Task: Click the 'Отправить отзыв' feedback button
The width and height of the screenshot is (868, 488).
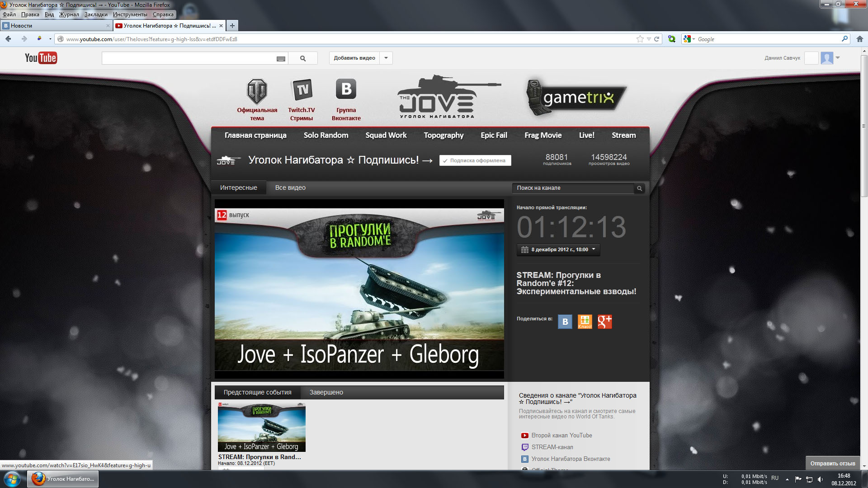Action: [x=832, y=463]
